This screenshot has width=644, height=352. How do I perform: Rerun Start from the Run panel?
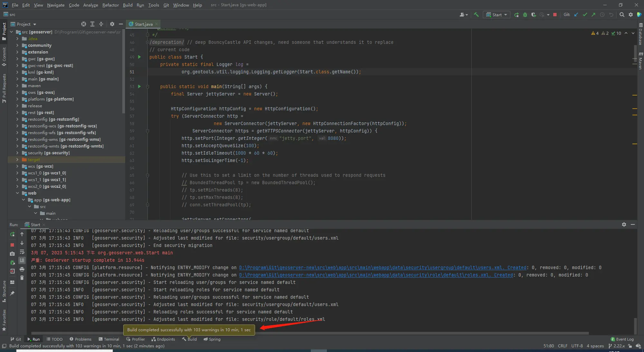pos(12,234)
